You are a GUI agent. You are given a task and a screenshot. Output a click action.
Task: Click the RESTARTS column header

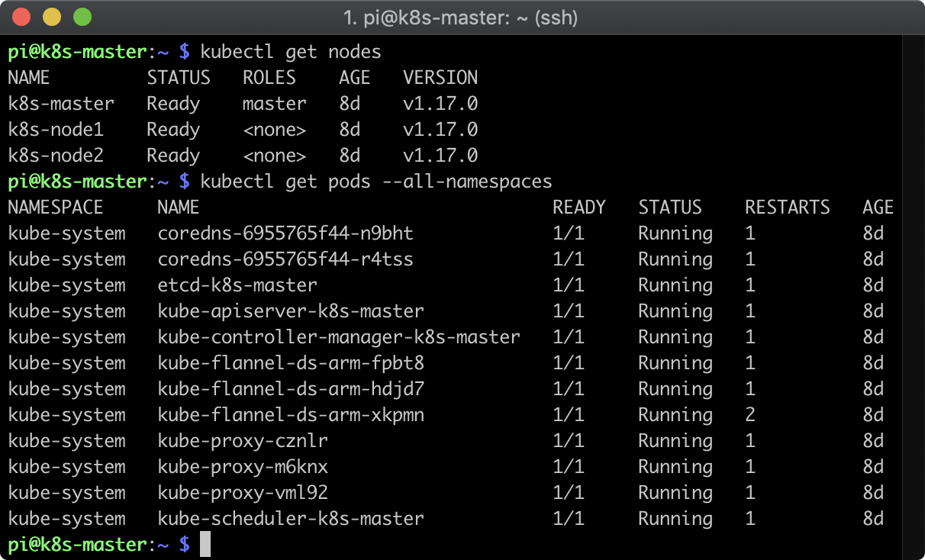[x=787, y=208]
